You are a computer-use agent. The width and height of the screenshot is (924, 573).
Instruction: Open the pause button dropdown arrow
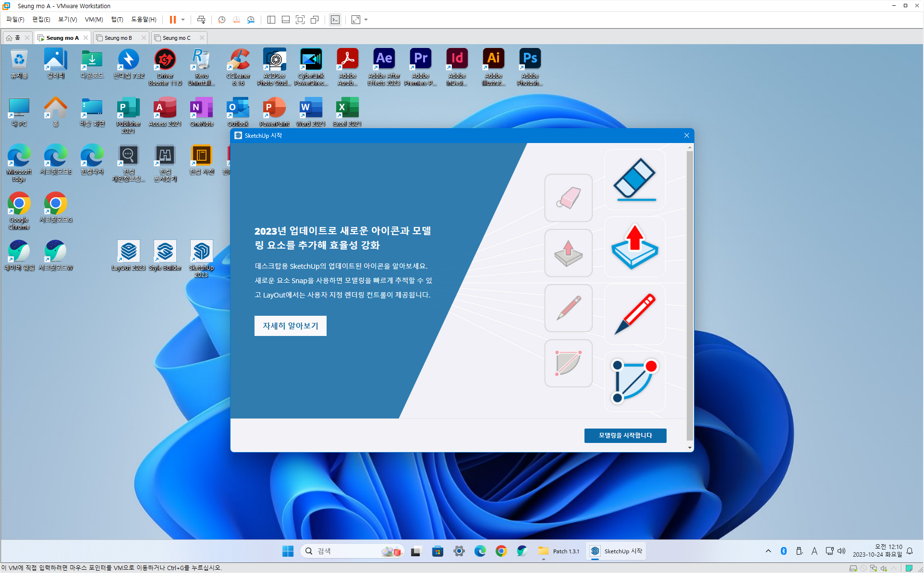(183, 20)
